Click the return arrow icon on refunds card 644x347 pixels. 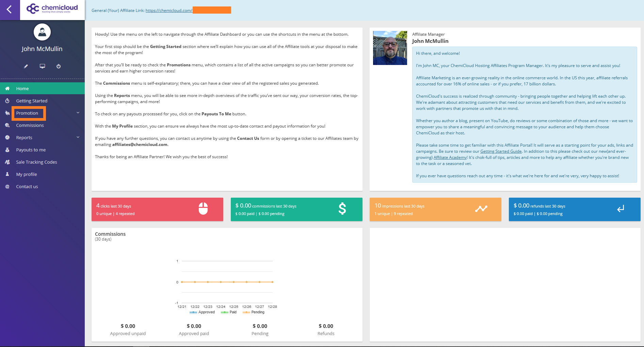point(621,209)
